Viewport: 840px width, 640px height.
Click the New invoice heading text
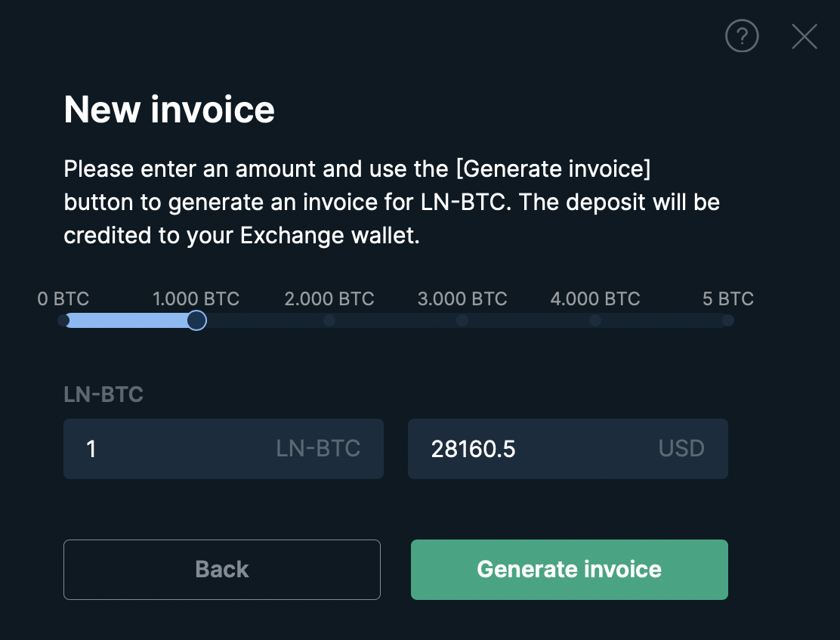(169, 110)
